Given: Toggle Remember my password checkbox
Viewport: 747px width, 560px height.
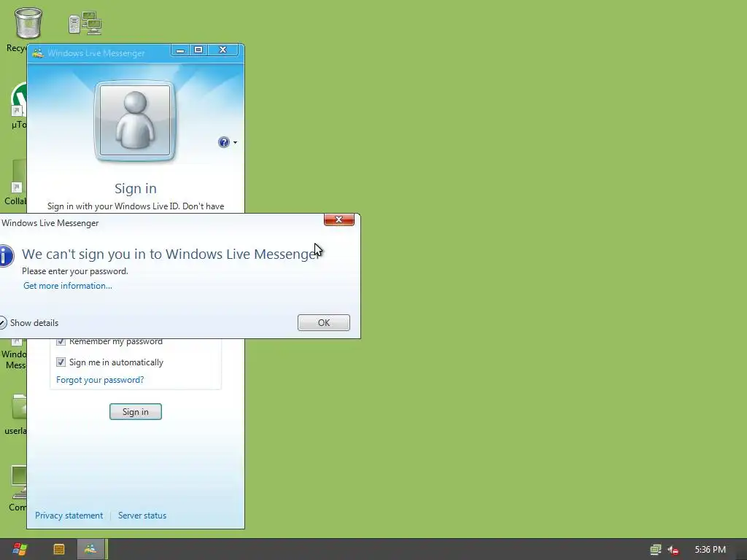Looking at the screenshot, I should [x=61, y=341].
